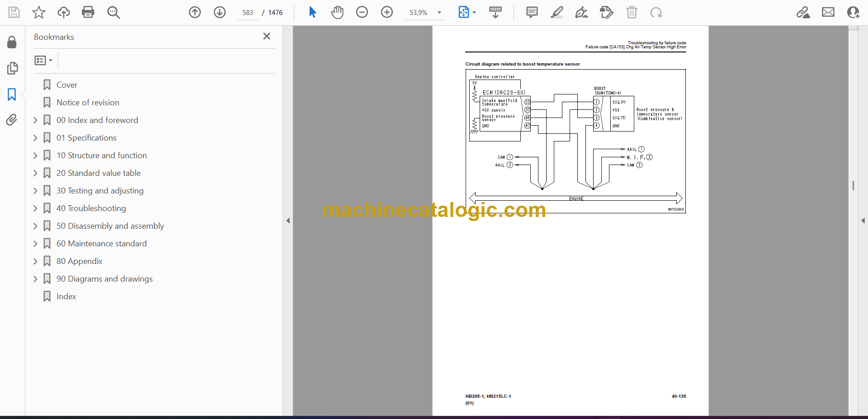Expand the 60 Maintenance standard bookmark
Image resolution: width=868 pixels, height=419 pixels.
[x=35, y=244]
